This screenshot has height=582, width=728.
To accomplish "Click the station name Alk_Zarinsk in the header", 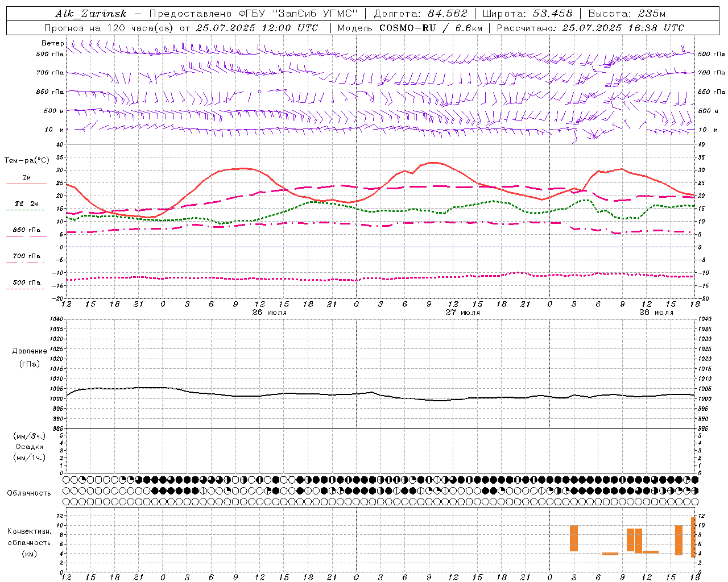I will (x=91, y=14).
